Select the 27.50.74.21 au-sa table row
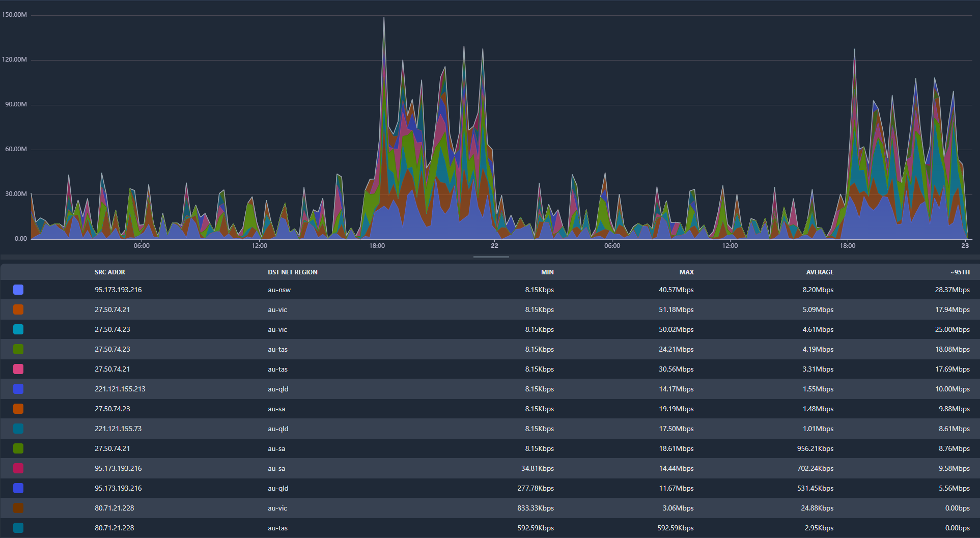Image resolution: width=980 pixels, height=538 pixels. [x=490, y=448]
